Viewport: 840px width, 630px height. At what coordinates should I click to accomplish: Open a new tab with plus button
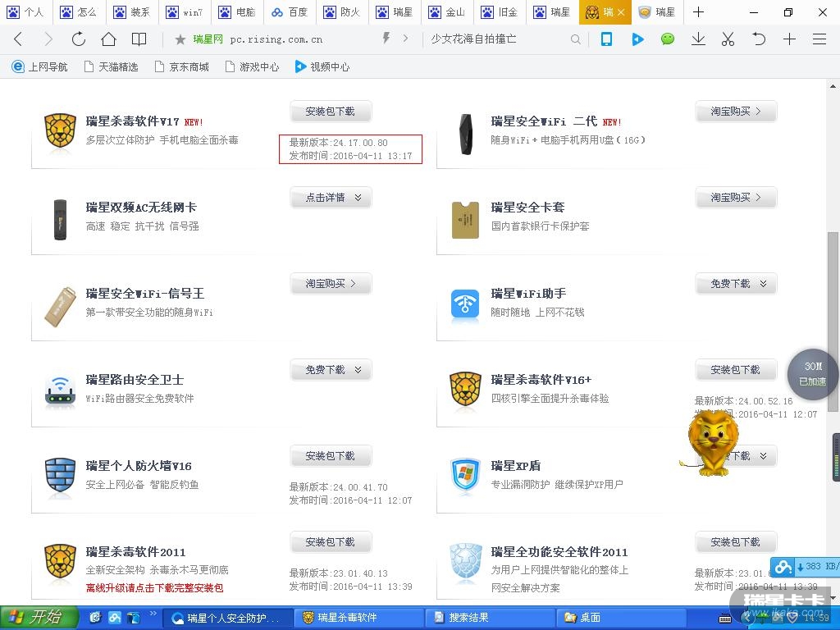(x=698, y=11)
